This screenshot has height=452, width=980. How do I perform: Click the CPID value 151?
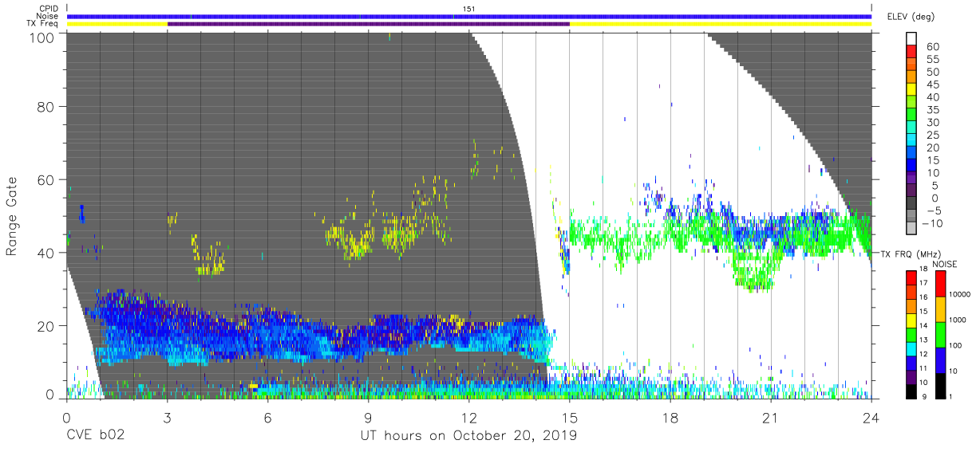(x=468, y=9)
